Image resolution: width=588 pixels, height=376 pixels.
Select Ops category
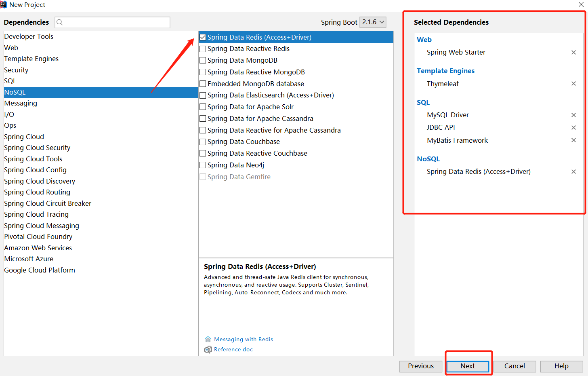(x=101, y=125)
